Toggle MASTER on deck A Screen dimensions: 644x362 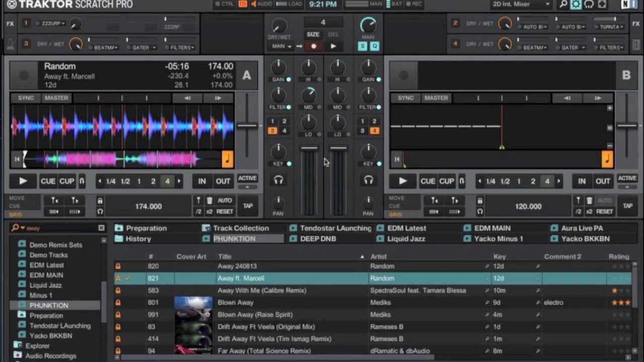(x=56, y=98)
